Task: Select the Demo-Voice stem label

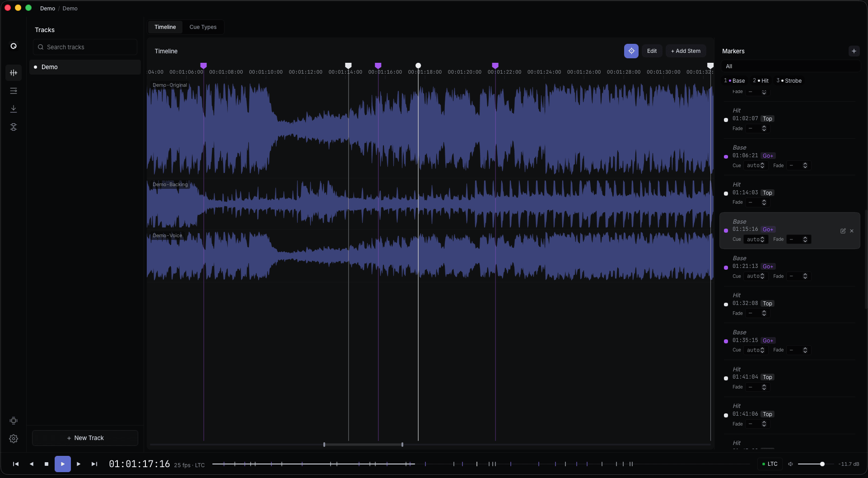Action: click(168, 236)
